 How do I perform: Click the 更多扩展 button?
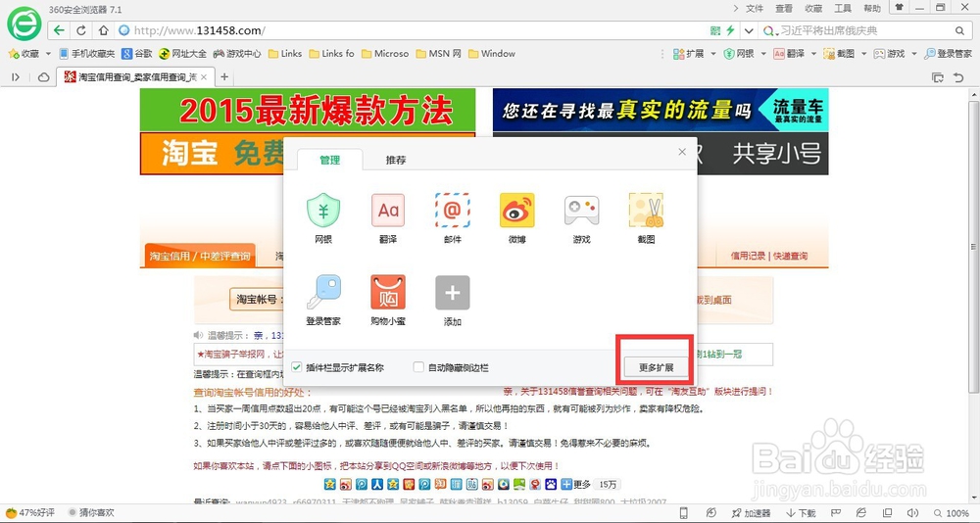click(x=657, y=367)
